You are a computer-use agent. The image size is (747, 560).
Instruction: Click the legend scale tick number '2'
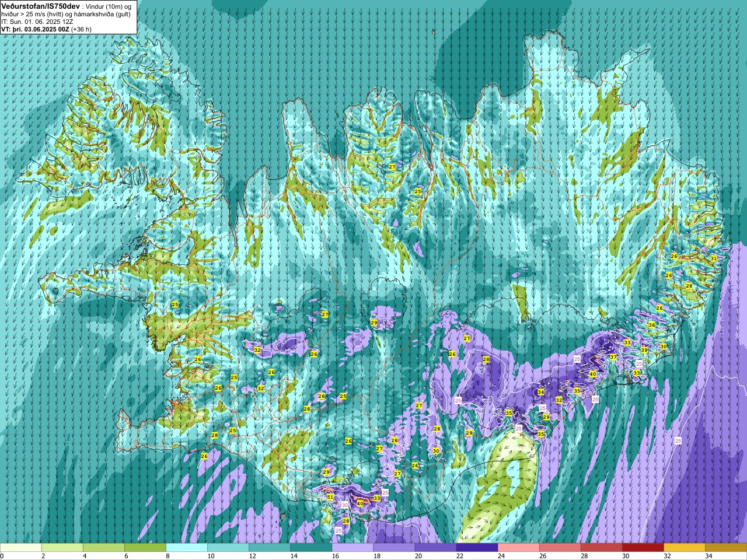pos(43,556)
